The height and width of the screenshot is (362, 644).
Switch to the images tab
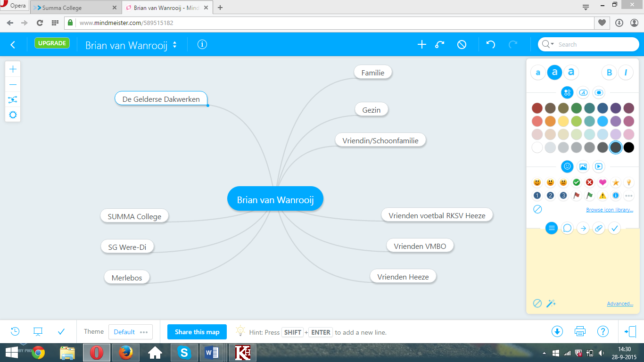pos(583,166)
